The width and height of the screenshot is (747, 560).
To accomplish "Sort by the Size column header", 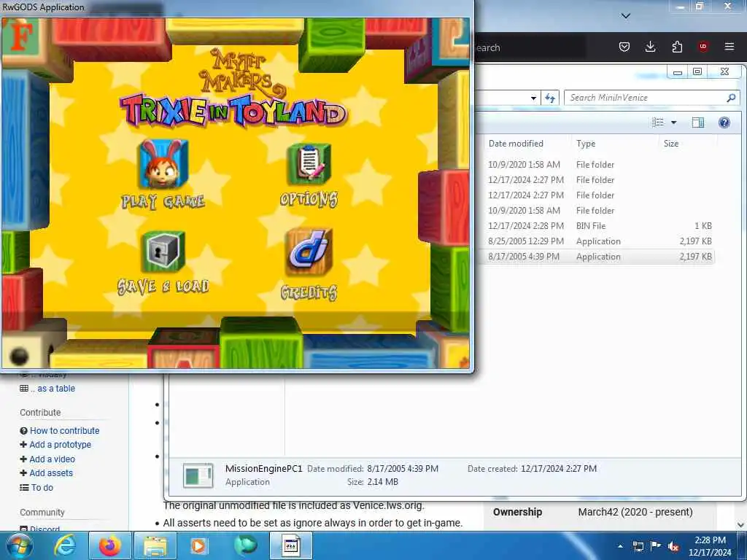I will click(671, 144).
